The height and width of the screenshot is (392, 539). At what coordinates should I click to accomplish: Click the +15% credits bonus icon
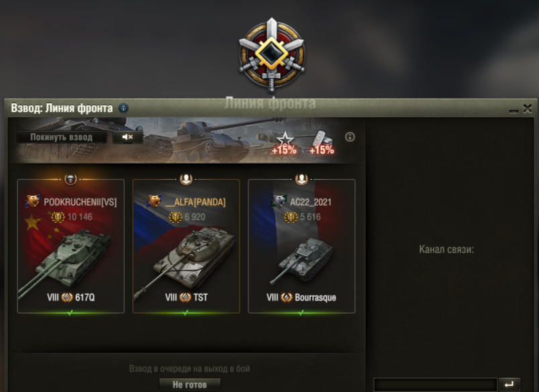(x=322, y=144)
